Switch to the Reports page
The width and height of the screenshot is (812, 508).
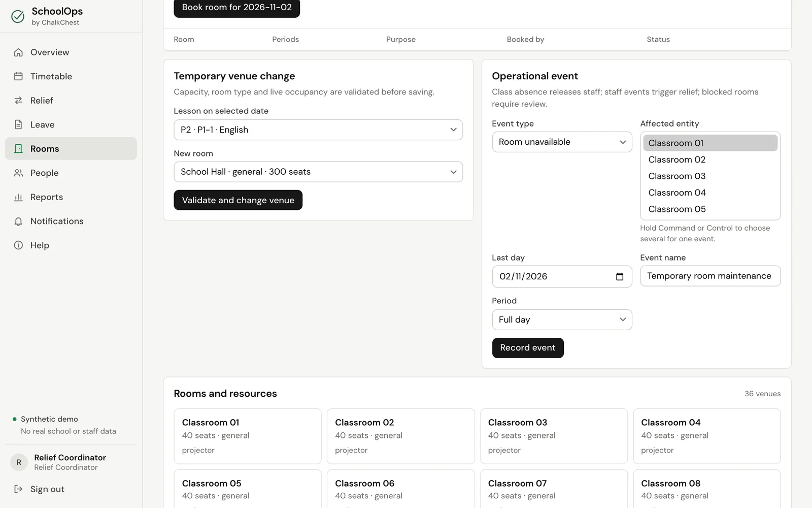71,197
